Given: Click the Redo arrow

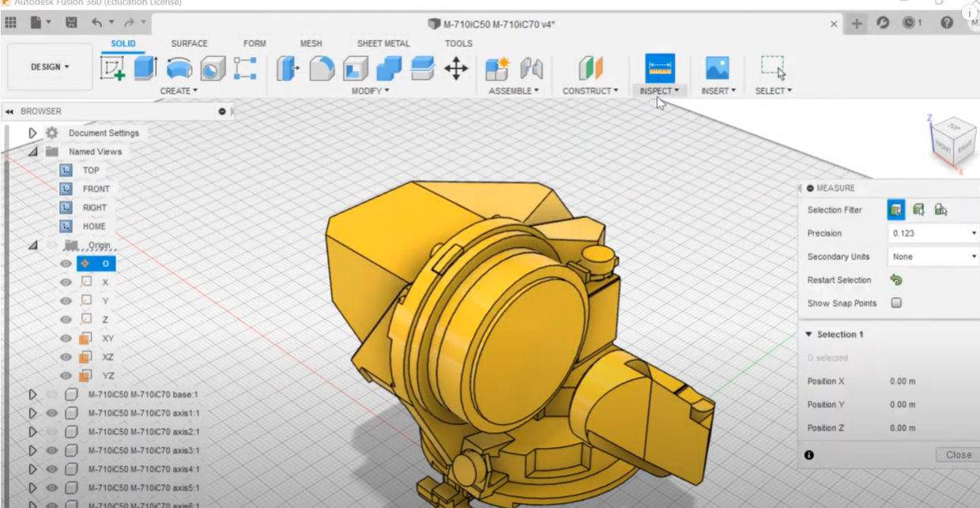Looking at the screenshot, I should (127, 24).
